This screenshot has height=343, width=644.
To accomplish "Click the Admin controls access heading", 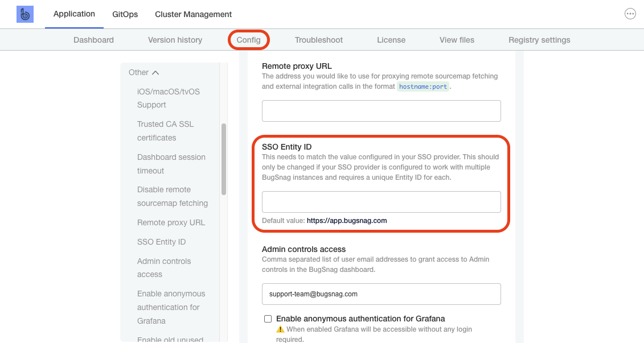I will [303, 249].
